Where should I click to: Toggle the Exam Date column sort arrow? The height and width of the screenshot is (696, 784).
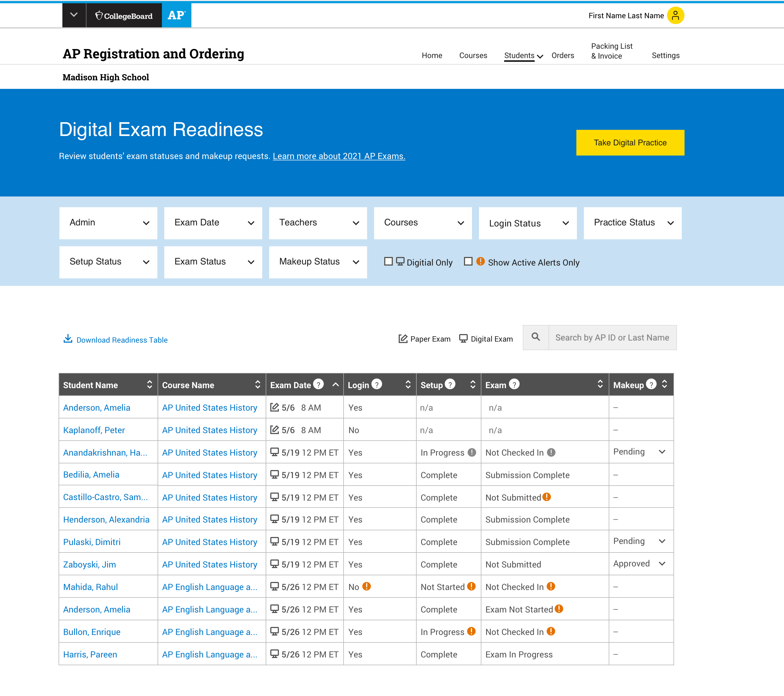click(336, 384)
